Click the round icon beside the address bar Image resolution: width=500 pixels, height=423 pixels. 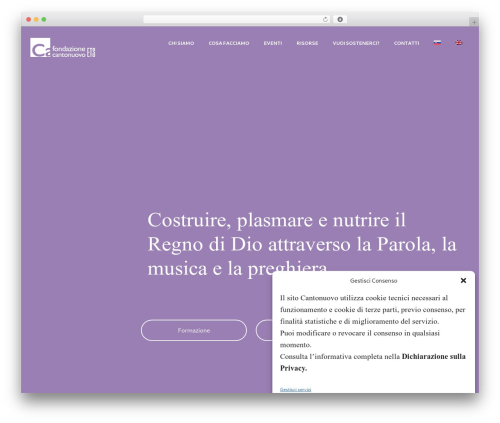(x=340, y=19)
